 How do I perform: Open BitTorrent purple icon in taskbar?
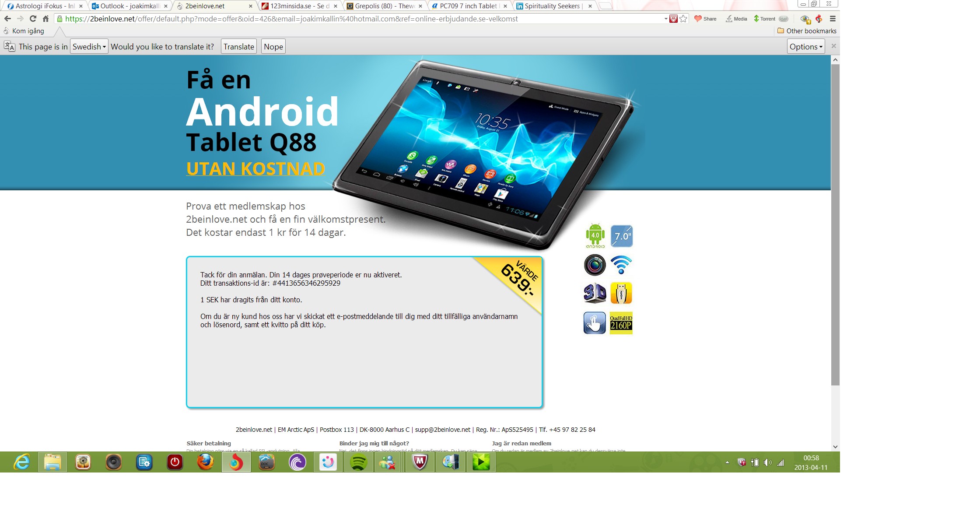coord(297,462)
